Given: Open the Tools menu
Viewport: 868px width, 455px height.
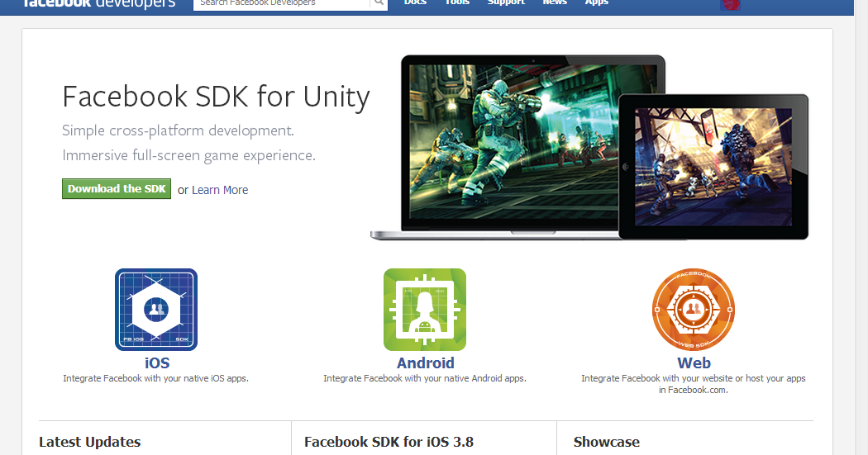Looking at the screenshot, I should [x=457, y=2].
